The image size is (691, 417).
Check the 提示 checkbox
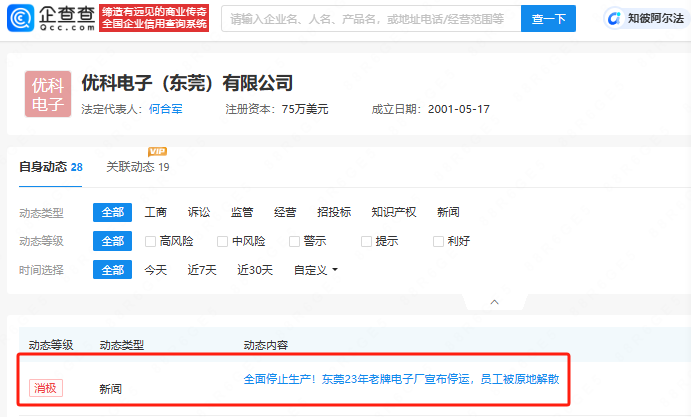tap(366, 241)
